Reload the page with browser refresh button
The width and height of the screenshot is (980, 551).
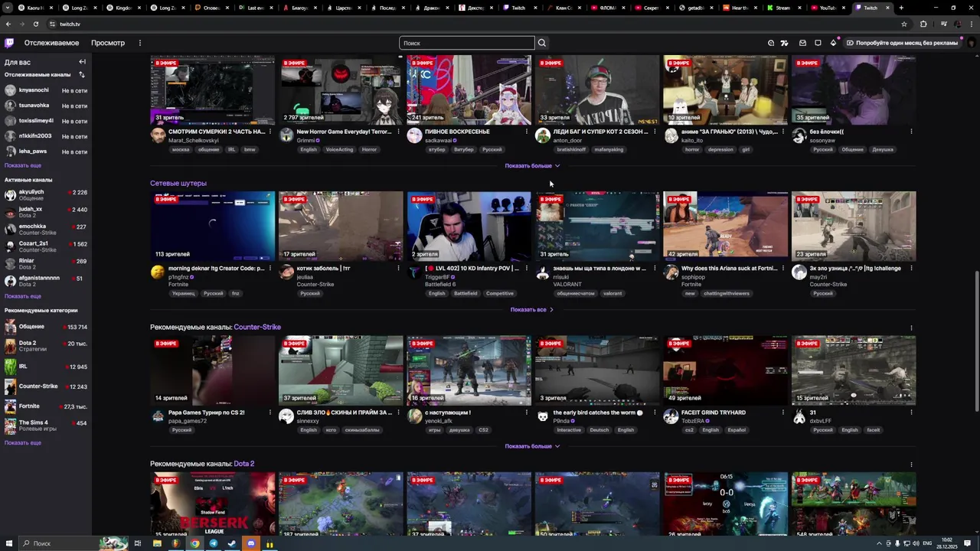35,24
